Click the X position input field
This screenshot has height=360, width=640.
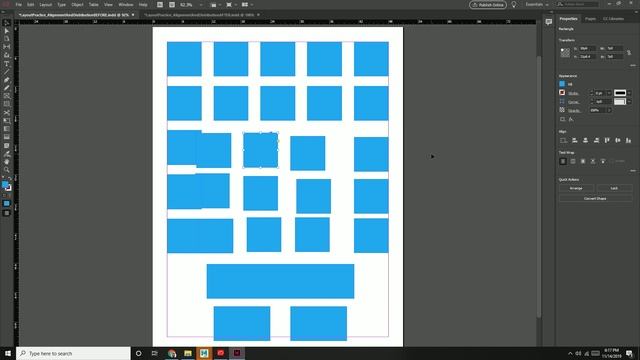pyautogui.click(x=587, y=48)
